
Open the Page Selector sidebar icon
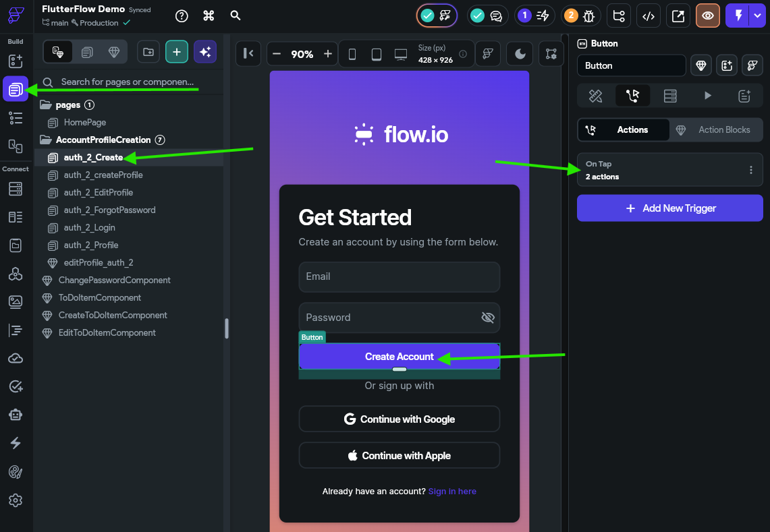click(x=16, y=89)
